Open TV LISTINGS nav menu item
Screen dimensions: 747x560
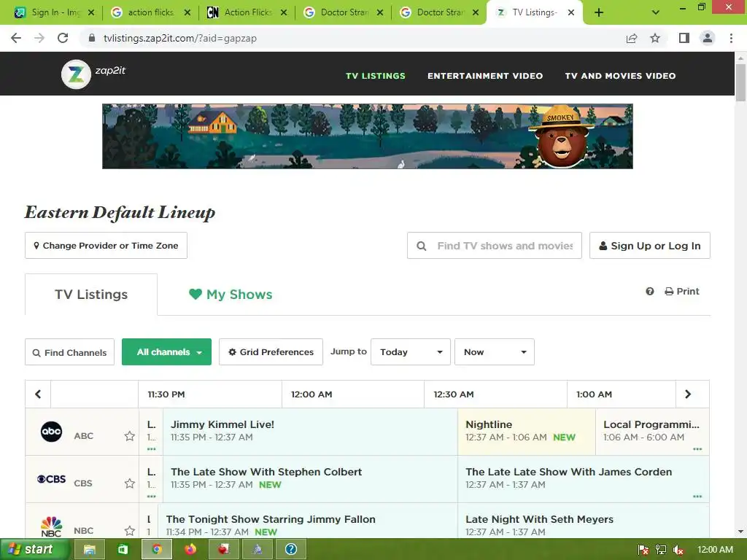click(376, 76)
